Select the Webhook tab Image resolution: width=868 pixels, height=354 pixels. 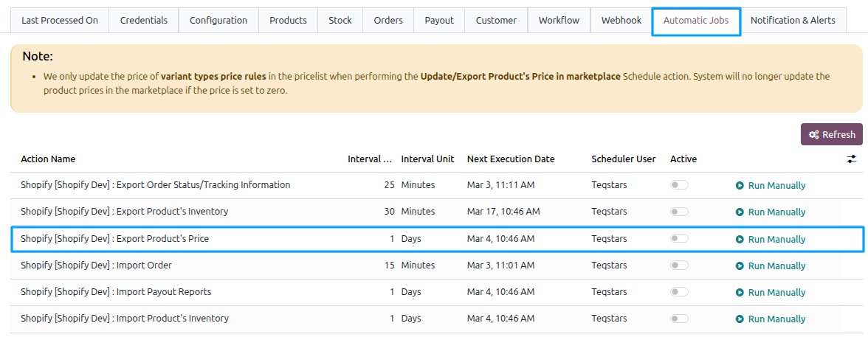(621, 21)
